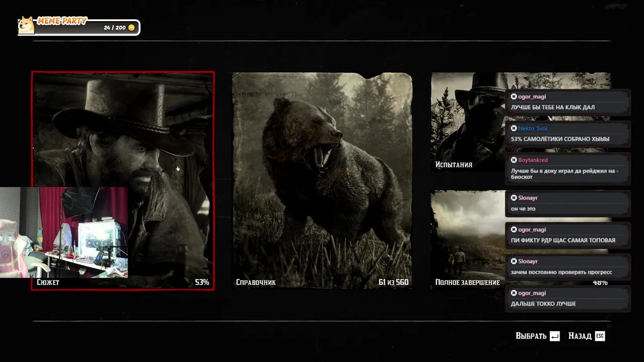Click the '61 из 560' compendium count

pos(393,283)
